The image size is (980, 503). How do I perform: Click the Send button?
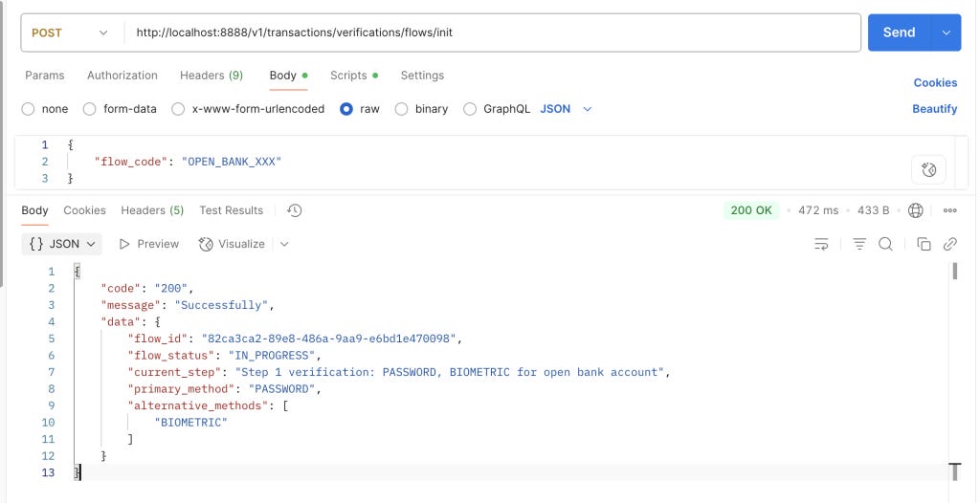(900, 33)
